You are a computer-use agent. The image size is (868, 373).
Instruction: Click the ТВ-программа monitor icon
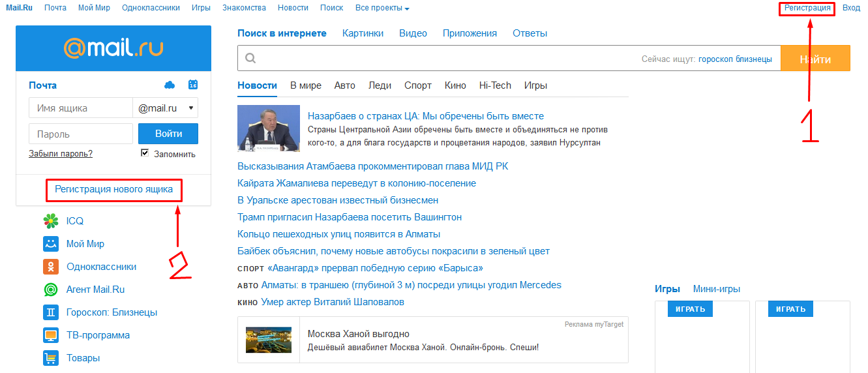tap(51, 335)
